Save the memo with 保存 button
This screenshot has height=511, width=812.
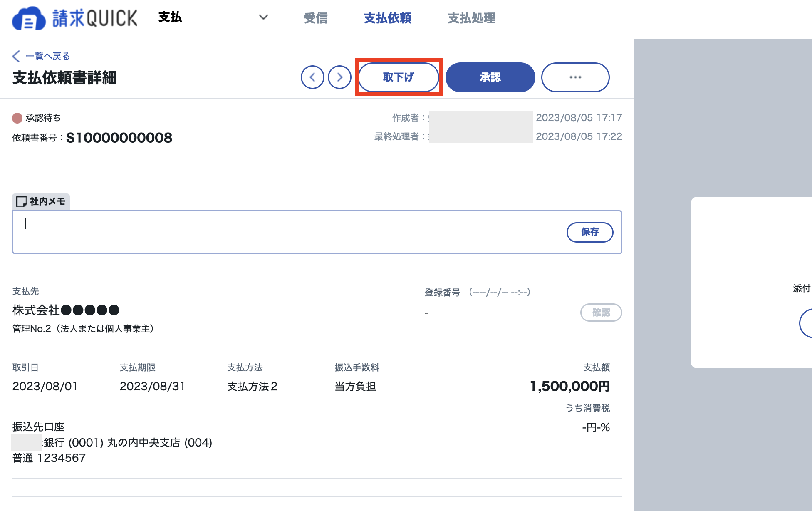point(590,232)
